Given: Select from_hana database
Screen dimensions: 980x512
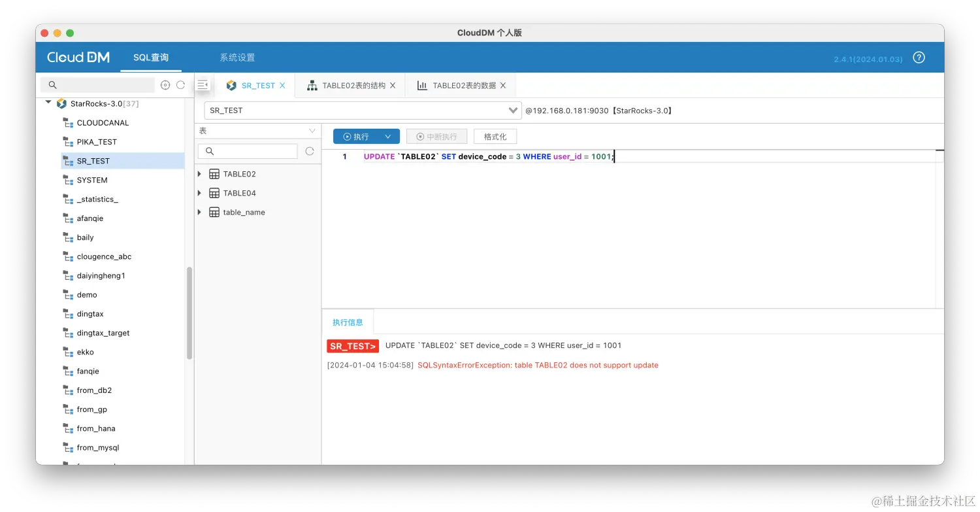Looking at the screenshot, I should [96, 428].
